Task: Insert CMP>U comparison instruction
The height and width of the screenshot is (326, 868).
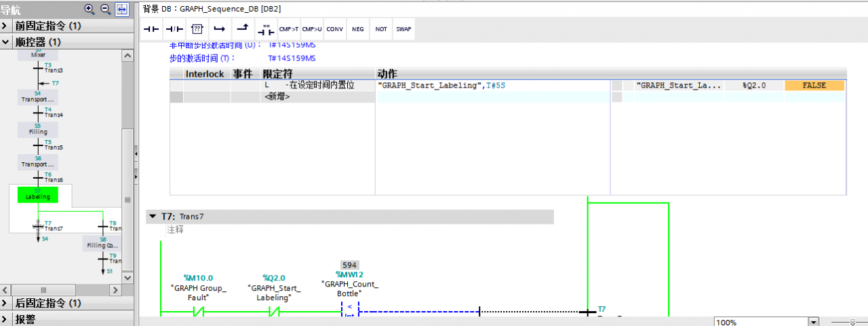Action: point(312,29)
